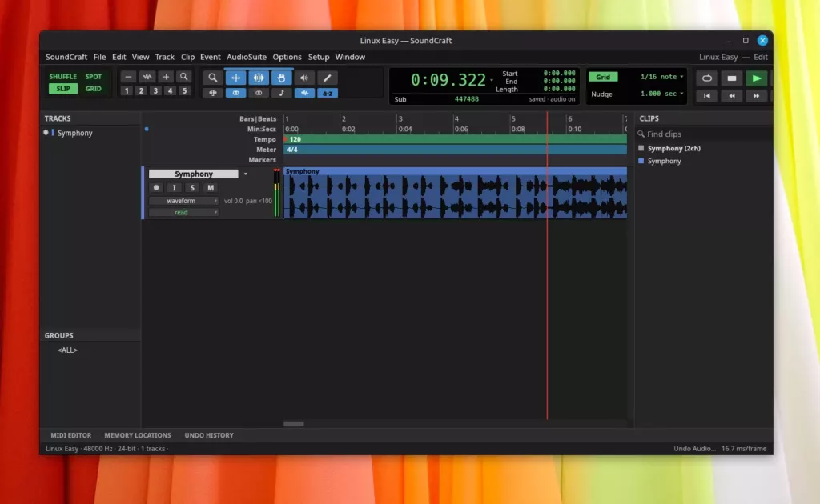Toggle the blue link selection button

[x=236, y=93]
